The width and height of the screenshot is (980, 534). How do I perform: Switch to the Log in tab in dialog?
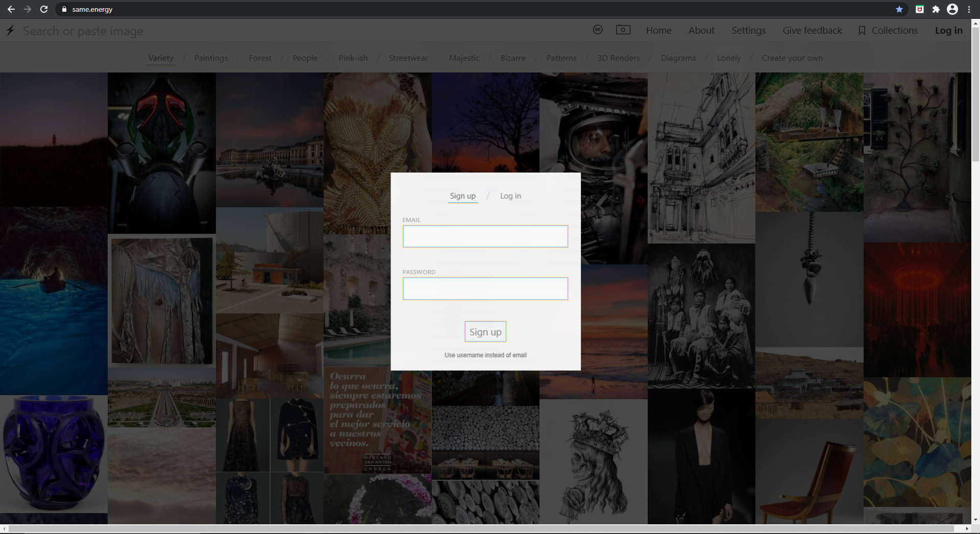coord(510,196)
